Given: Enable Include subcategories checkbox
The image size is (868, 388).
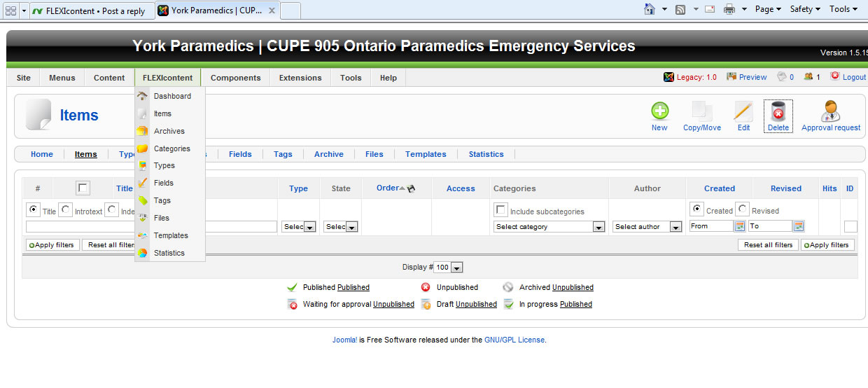Looking at the screenshot, I should click(x=500, y=209).
